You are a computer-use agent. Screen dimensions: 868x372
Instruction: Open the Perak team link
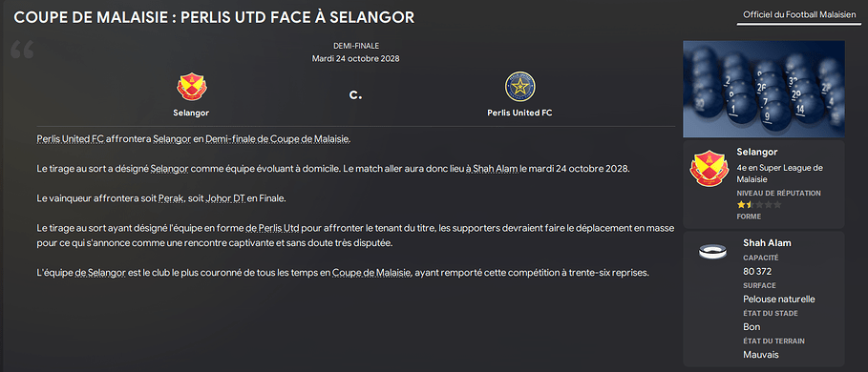coord(171,198)
